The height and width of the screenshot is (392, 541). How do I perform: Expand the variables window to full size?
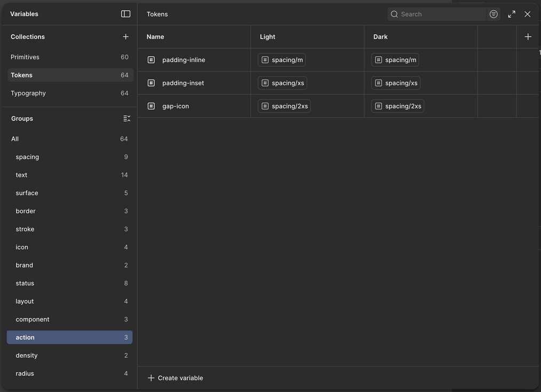pyautogui.click(x=512, y=14)
